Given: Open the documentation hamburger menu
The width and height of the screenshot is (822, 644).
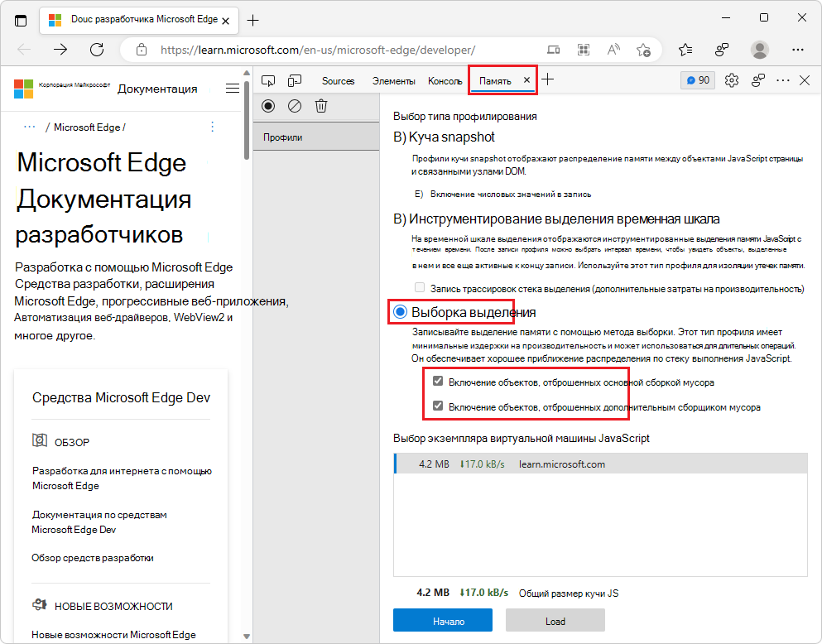Looking at the screenshot, I should pos(233,88).
